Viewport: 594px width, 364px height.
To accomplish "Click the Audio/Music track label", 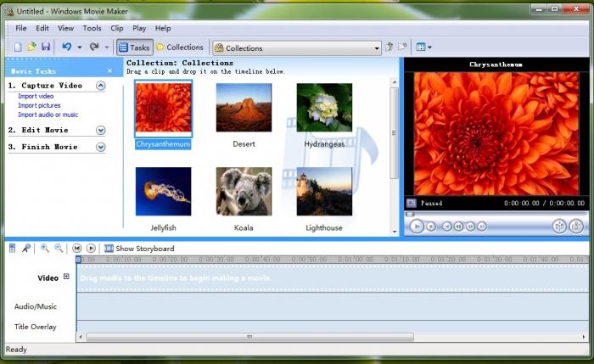I will click(36, 306).
